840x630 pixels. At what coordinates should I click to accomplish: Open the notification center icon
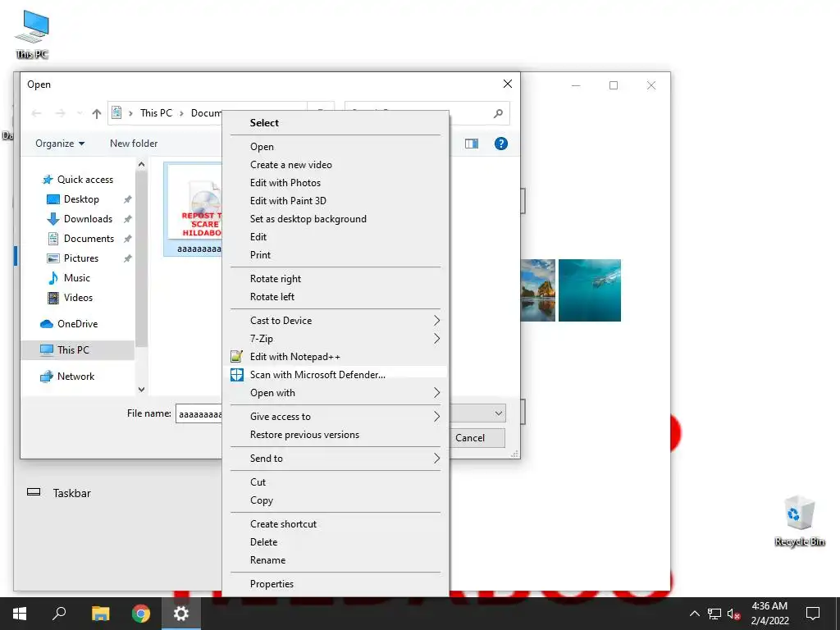(813, 614)
